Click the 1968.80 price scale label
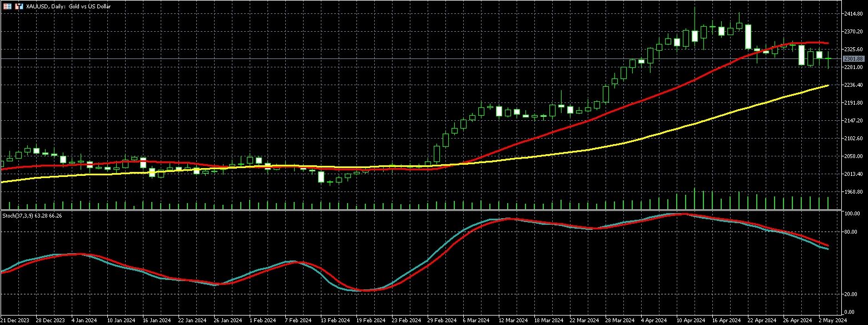868x325 pixels. 853,192
